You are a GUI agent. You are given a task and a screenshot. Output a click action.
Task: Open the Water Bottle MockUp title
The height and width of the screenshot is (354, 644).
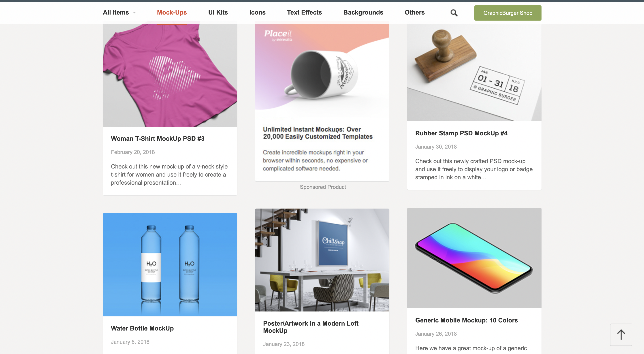click(x=142, y=328)
